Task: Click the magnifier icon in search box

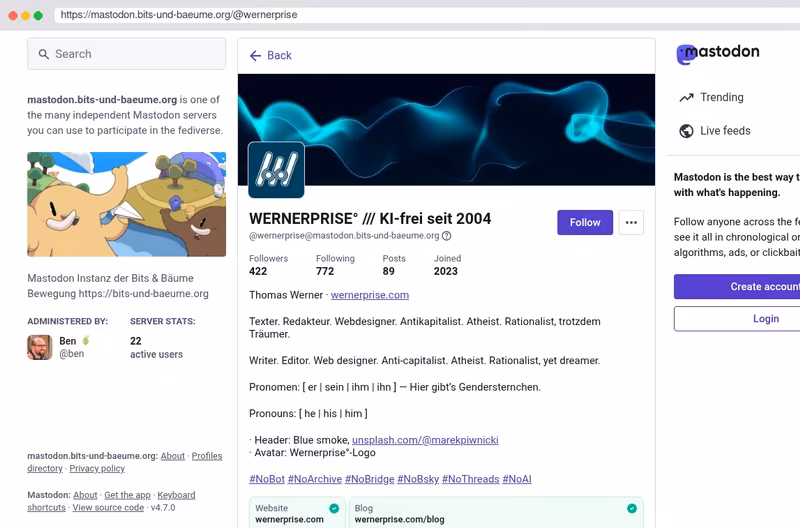Action: (x=44, y=54)
